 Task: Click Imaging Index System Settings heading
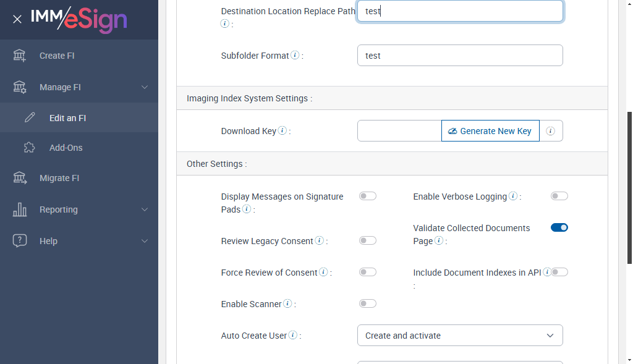click(x=249, y=98)
